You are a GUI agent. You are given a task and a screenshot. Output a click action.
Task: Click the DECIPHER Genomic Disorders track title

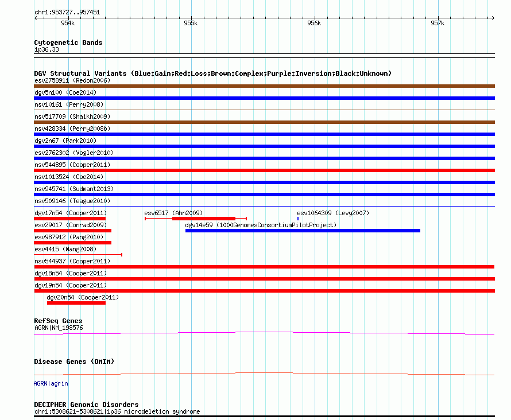coord(86,405)
